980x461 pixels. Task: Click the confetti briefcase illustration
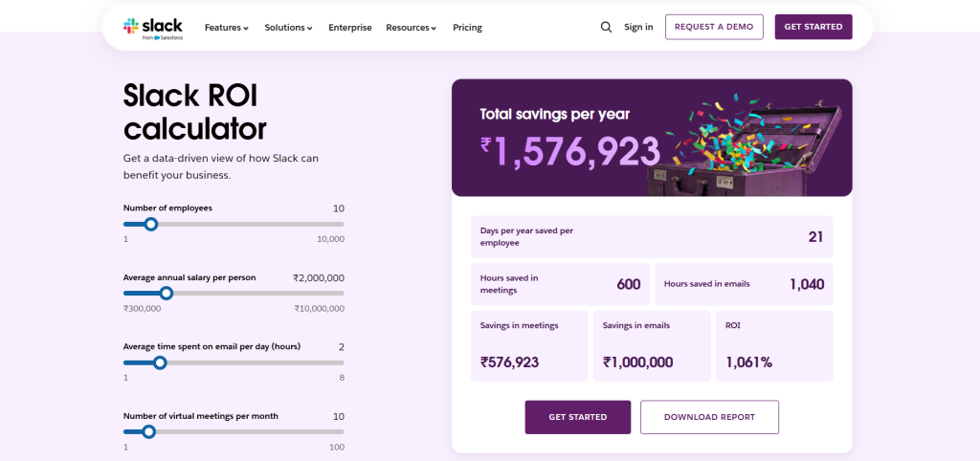point(753,145)
